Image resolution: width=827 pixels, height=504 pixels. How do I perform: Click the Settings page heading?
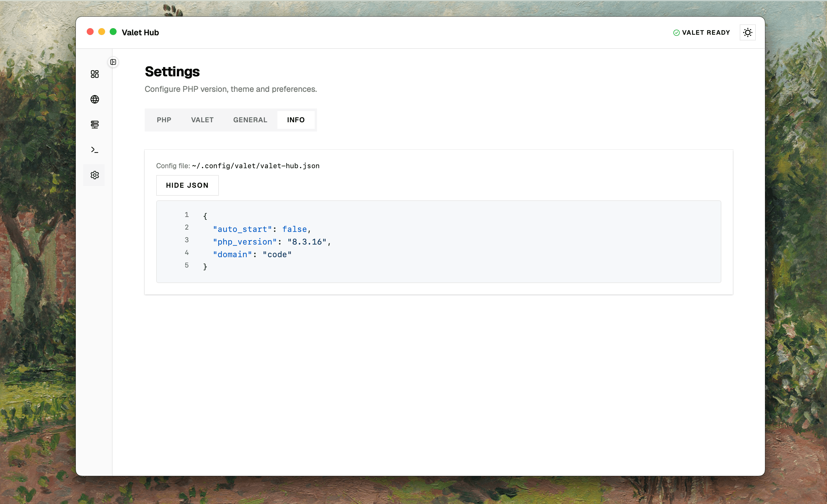(172, 72)
